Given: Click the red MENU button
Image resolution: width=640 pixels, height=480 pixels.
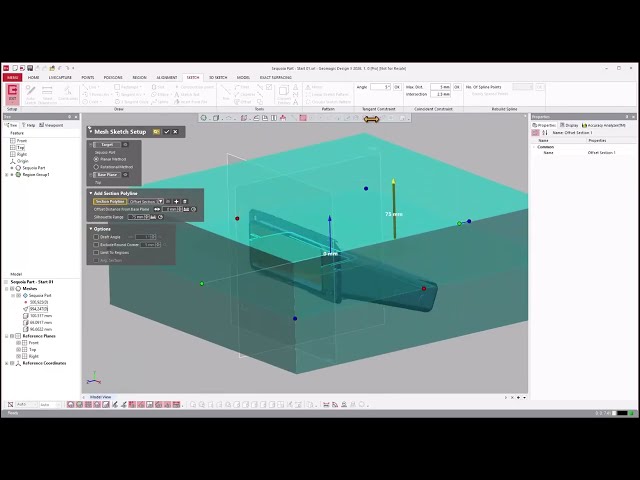Looking at the screenshot, I should click(12, 77).
